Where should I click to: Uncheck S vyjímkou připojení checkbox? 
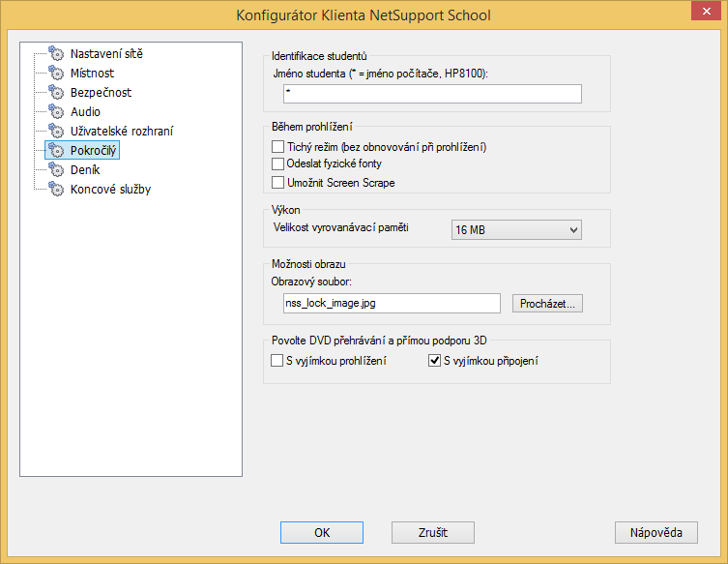pos(434,361)
